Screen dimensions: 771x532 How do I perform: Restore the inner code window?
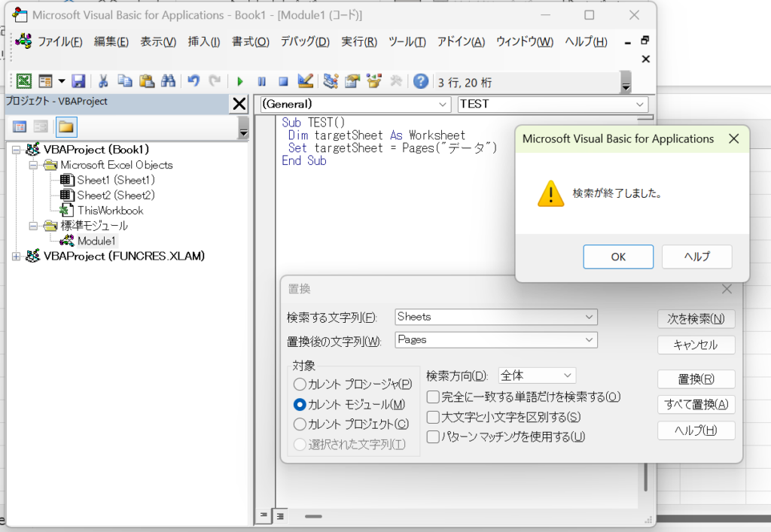coord(645,41)
